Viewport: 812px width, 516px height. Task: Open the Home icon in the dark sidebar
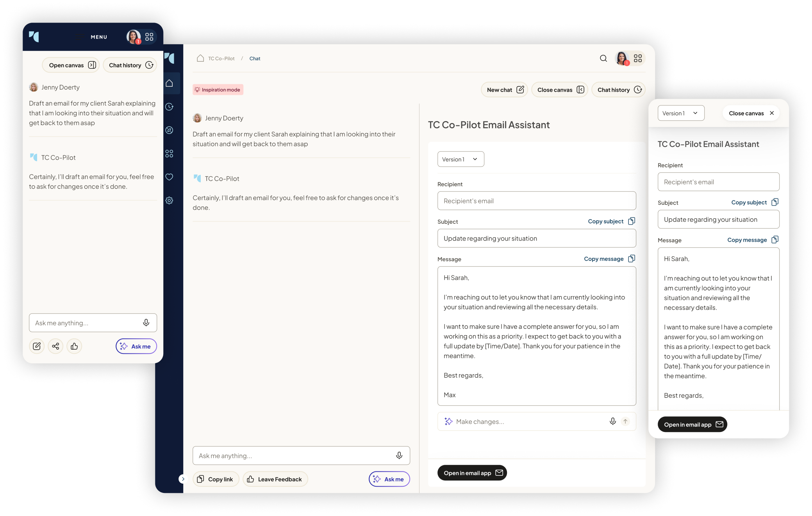(x=170, y=83)
